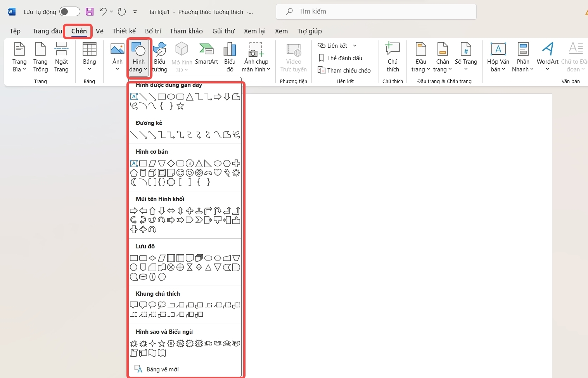
Task: Select the cross shape in Hình cơ bản
Action: point(236,163)
